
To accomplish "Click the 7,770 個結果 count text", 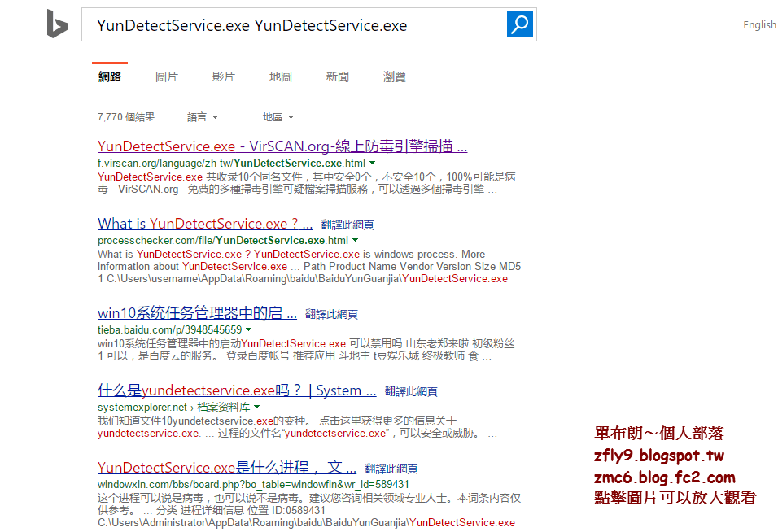I will pos(126,117).
